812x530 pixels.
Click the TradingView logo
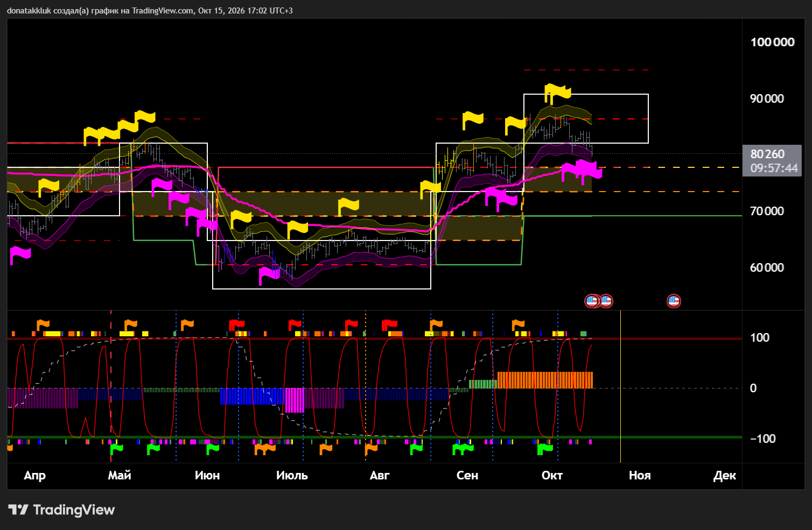61,510
